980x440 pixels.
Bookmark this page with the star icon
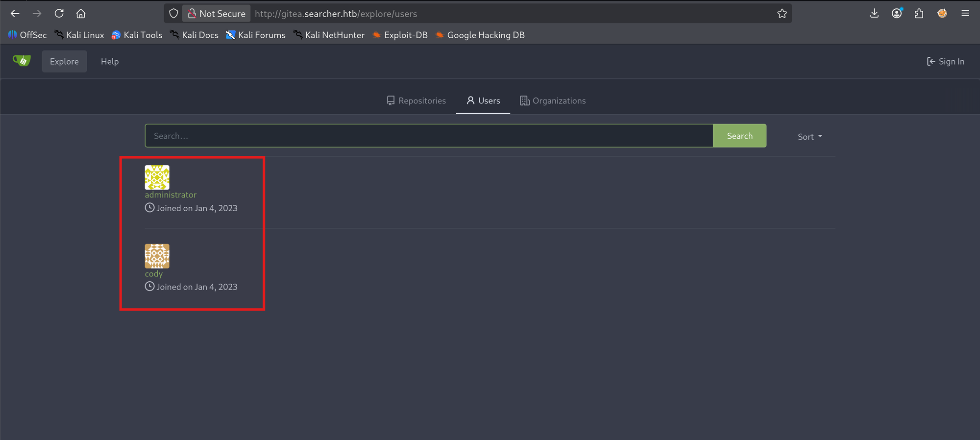click(782, 14)
